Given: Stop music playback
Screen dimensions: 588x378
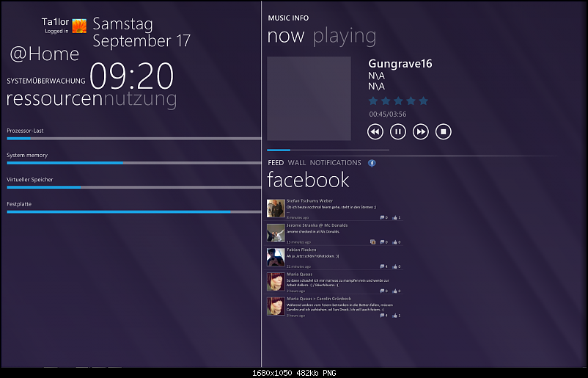Looking at the screenshot, I should pyautogui.click(x=444, y=132).
